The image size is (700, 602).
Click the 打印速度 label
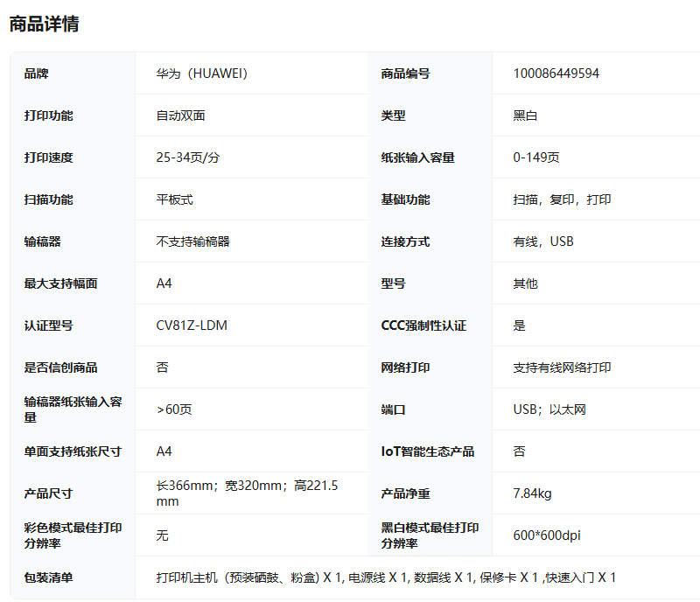48,157
